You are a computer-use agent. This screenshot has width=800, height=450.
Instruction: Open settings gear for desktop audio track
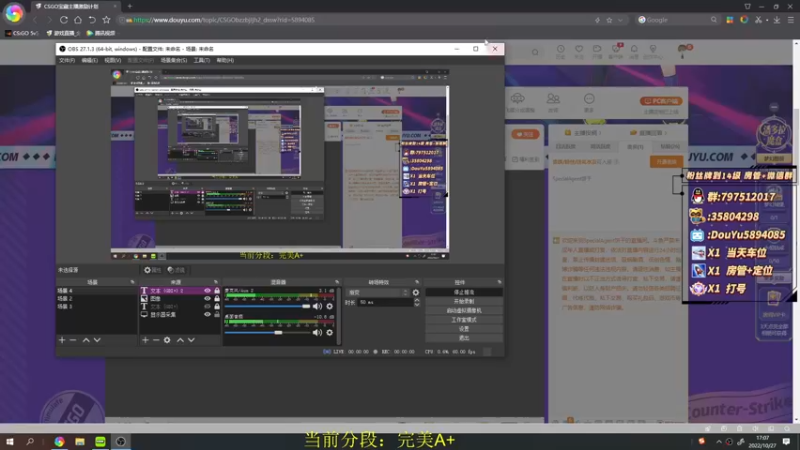330,333
